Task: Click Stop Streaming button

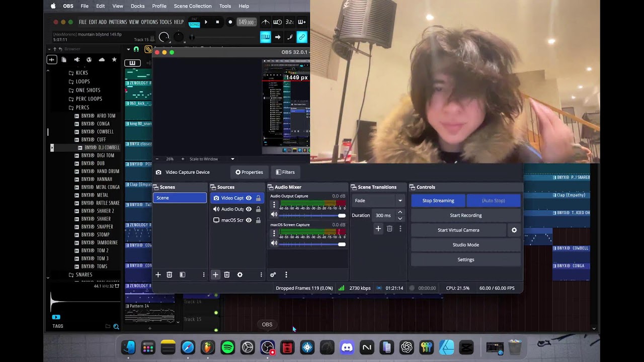Action: coord(438,201)
